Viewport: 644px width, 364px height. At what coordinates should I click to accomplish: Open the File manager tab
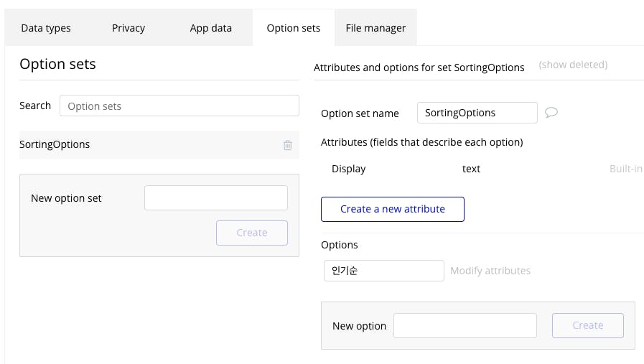[x=375, y=28]
